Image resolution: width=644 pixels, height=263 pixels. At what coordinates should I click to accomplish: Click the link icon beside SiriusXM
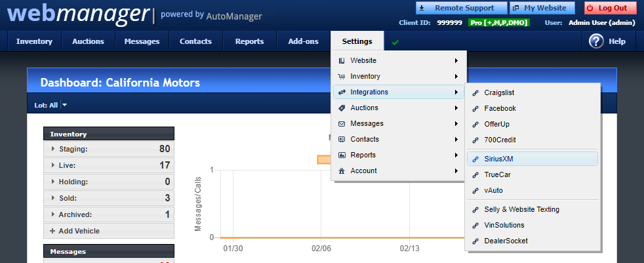tap(475, 159)
